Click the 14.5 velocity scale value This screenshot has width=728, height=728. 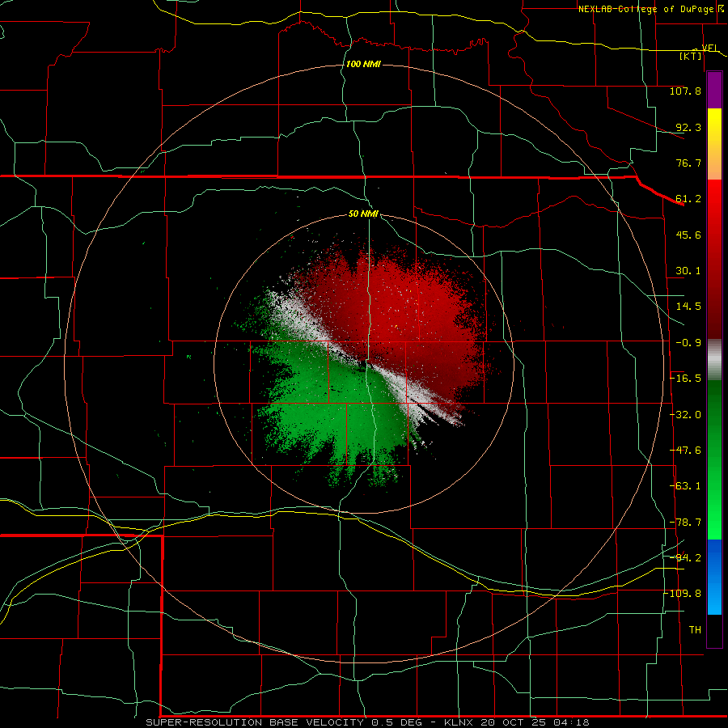[688, 307]
